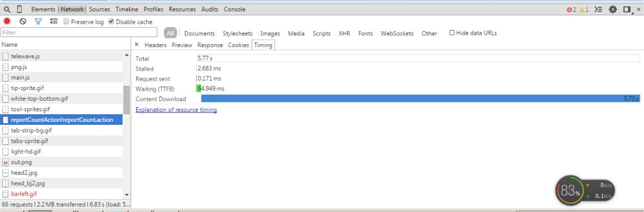The image size is (644, 212).
Task: Enable Hide data URLs checkbox
Action: pyautogui.click(x=452, y=33)
